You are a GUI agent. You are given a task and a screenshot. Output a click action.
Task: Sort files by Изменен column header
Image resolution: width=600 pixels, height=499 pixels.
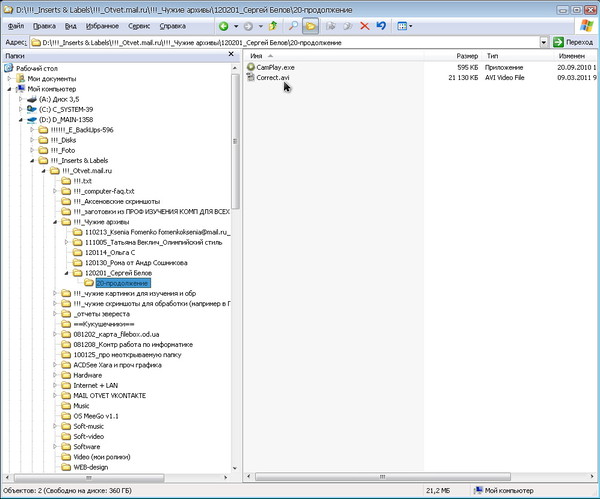coord(574,56)
